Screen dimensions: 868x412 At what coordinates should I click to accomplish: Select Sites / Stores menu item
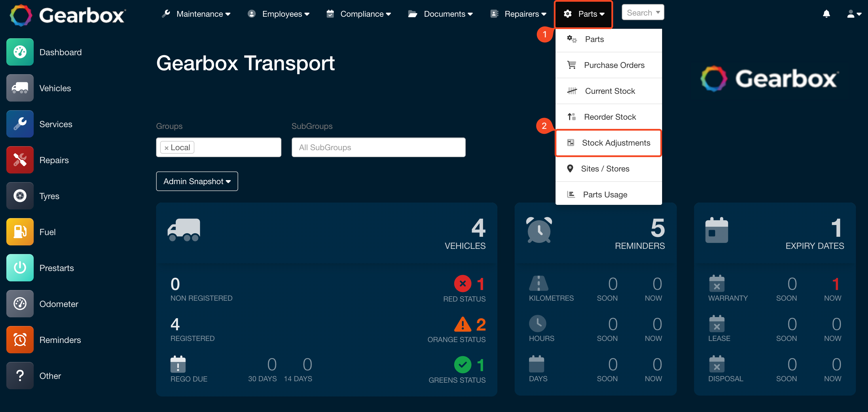click(609, 169)
